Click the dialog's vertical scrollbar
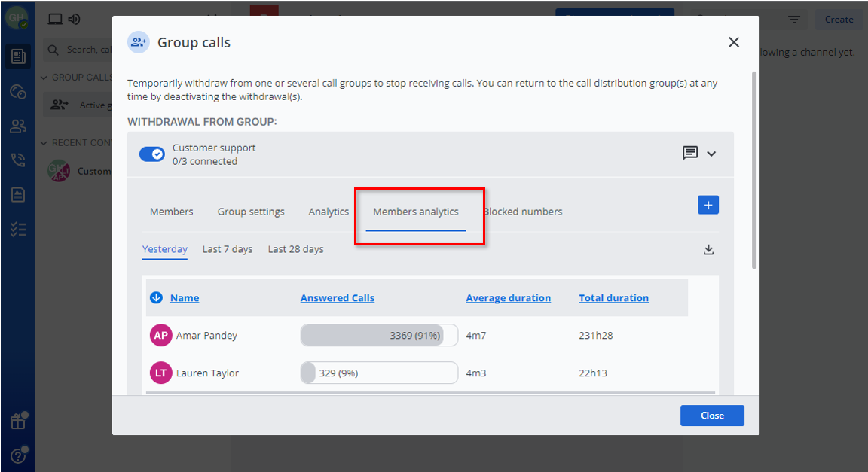Image resolution: width=868 pixels, height=472 pixels. (753, 169)
